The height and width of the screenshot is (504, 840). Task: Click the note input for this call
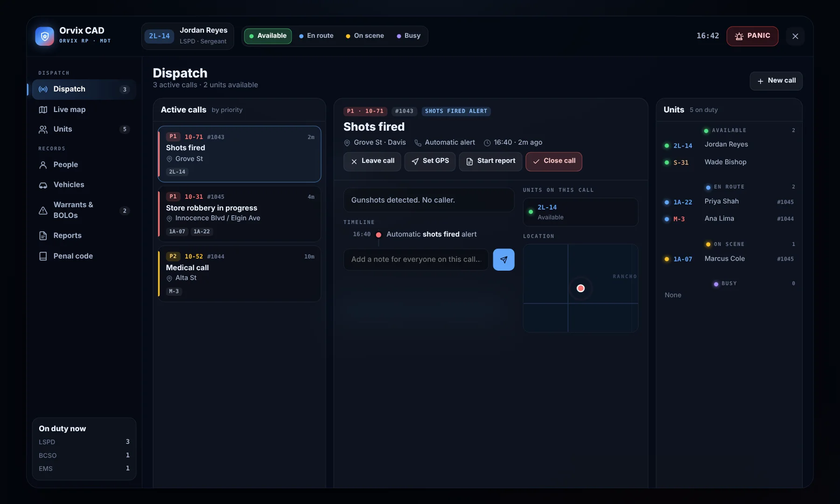click(x=416, y=259)
